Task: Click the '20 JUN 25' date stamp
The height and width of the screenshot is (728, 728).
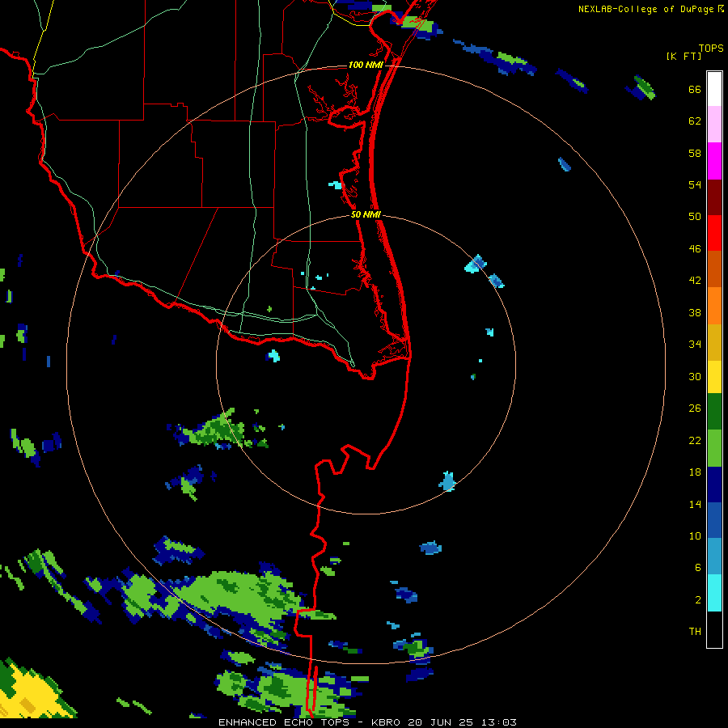Action: 440,722
